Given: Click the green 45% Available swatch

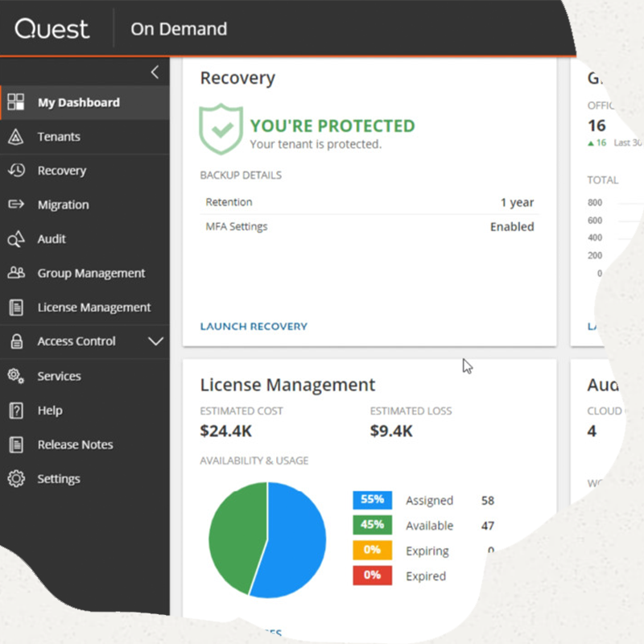Looking at the screenshot, I should tap(372, 525).
